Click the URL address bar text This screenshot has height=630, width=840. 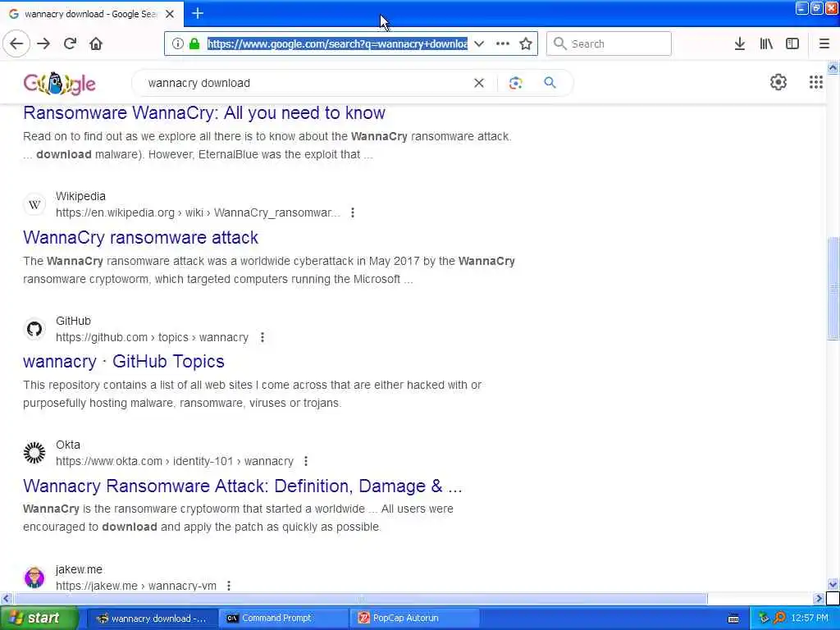point(337,44)
